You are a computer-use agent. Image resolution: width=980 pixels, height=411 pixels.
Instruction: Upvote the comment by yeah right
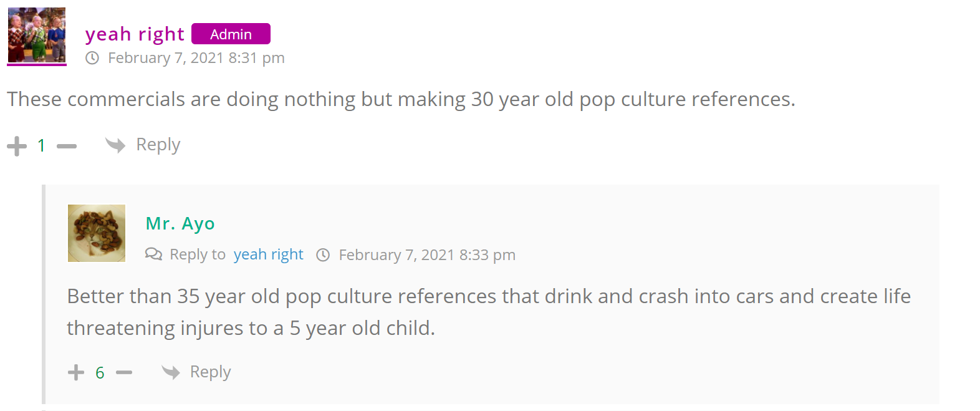17,147
